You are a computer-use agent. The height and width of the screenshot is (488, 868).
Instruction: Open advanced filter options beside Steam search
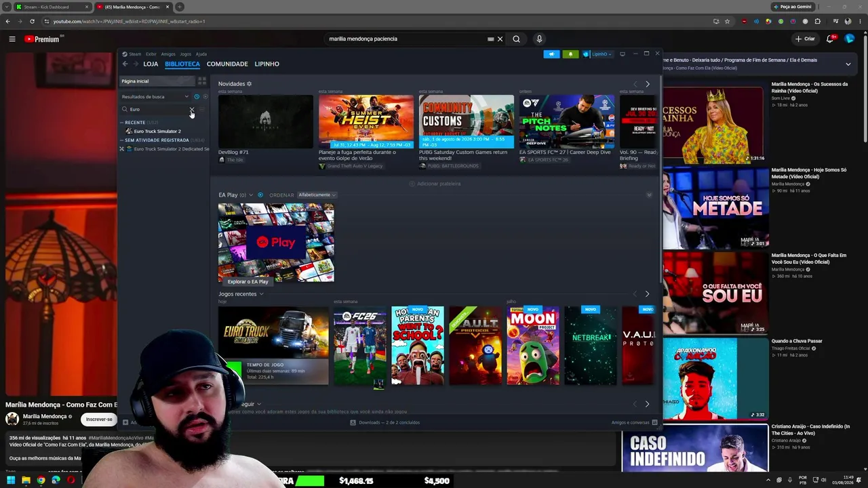click(x=202, y=109)
